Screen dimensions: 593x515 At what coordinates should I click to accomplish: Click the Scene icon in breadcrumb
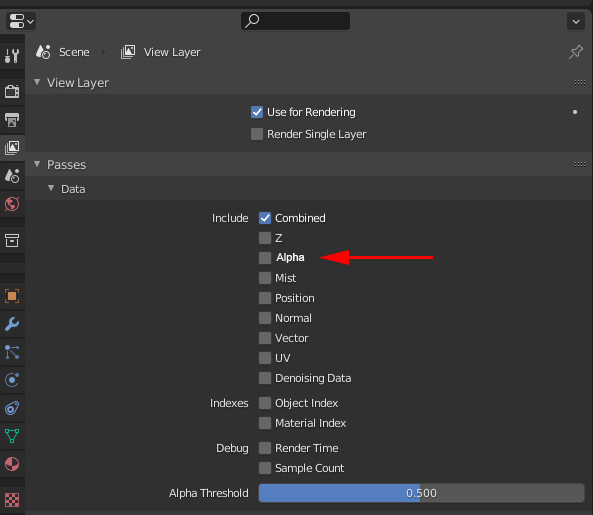43,52
